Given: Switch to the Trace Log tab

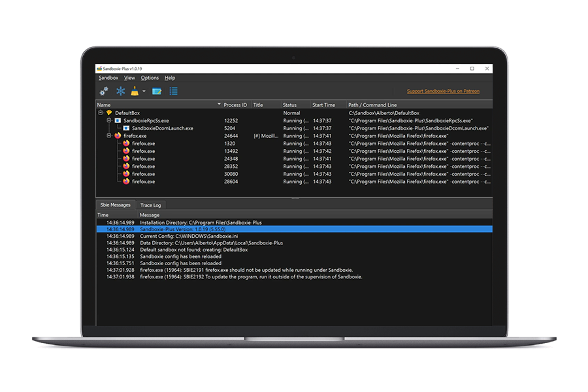Looking at the screenshot, I should click(150, 205).
